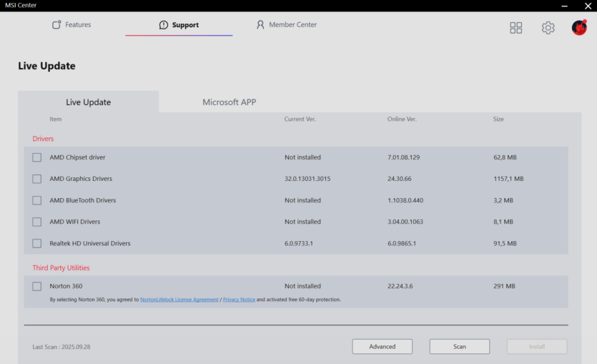Click Norton online version 22.24.3.6
Image resolution: width=597 pixels, height=364 pixels.
pyautogui.click(x=400, y=286)
